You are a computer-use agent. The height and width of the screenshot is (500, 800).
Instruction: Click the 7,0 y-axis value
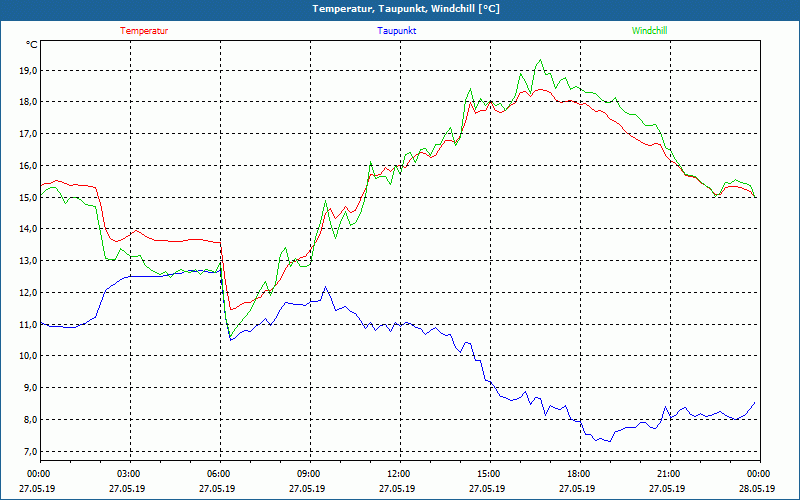click(30, 452)
